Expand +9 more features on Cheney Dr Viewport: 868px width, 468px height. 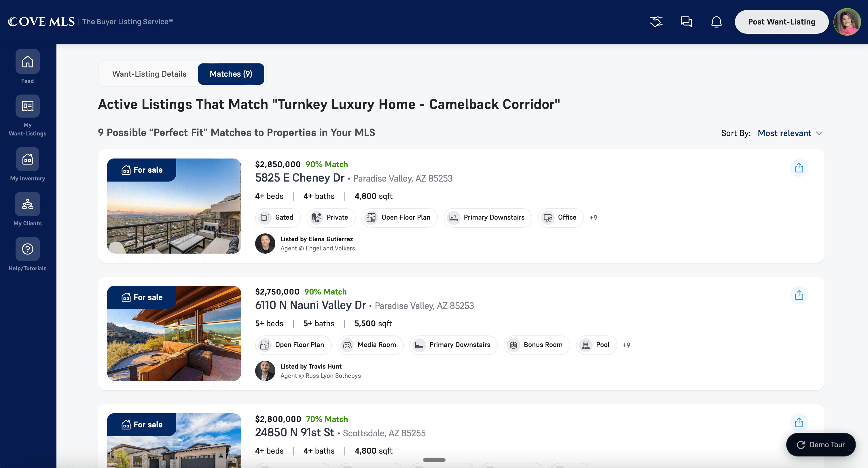(x=593, y=218)
